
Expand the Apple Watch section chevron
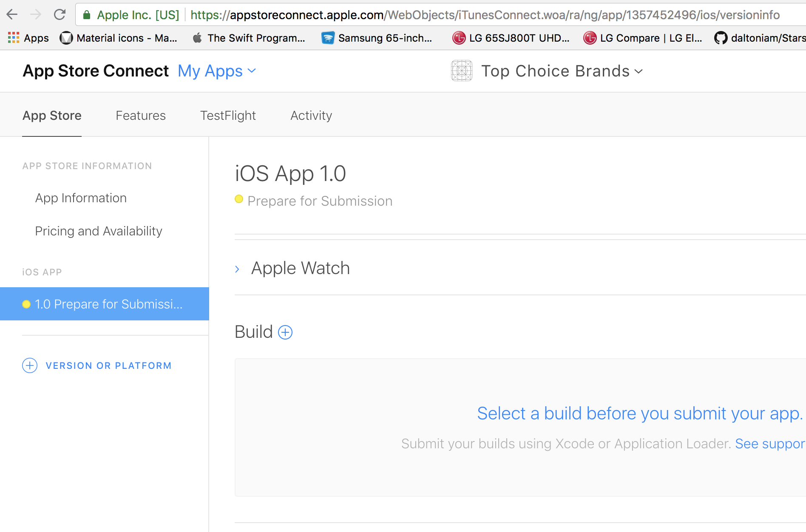(x=237, y=269)
